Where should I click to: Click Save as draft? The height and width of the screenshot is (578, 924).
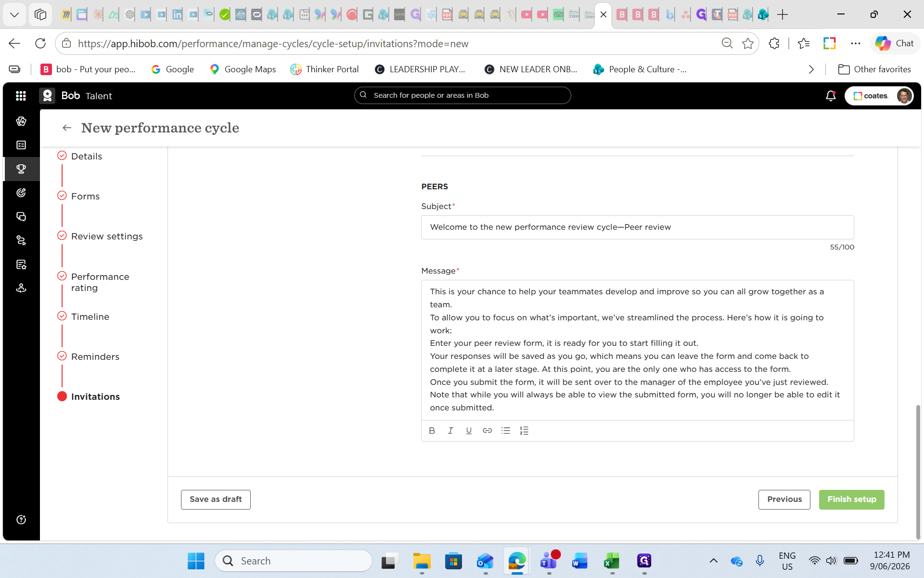click(x=216, y=499)
